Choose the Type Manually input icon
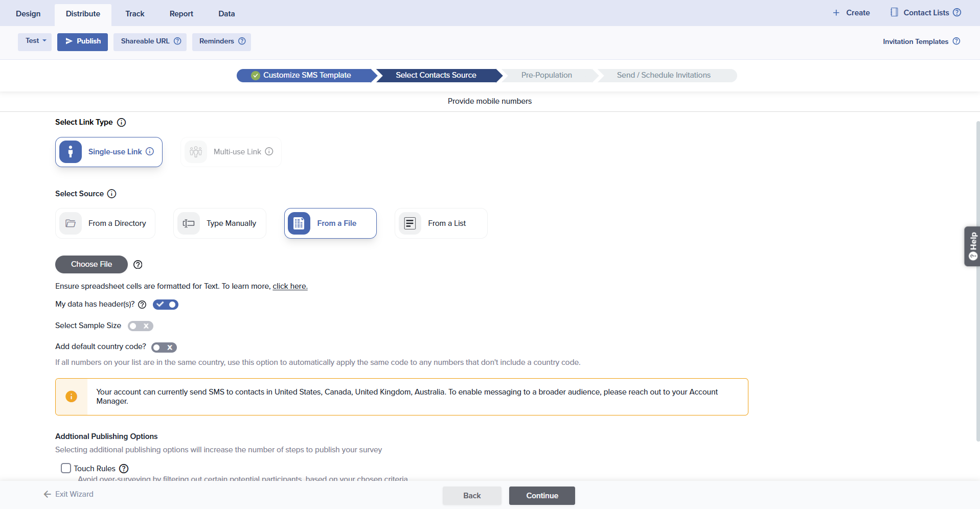Viewport: 980px width, 509px height. (189, 223)
